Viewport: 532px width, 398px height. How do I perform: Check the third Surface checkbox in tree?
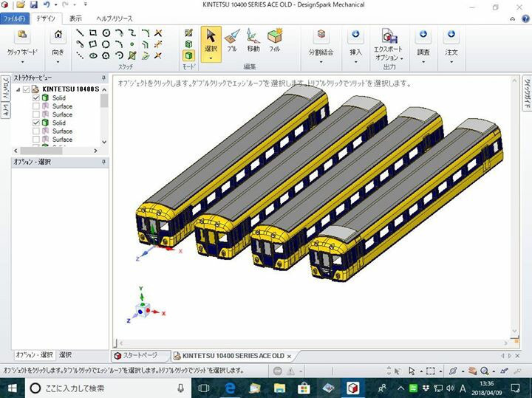(x=36, y=131)
